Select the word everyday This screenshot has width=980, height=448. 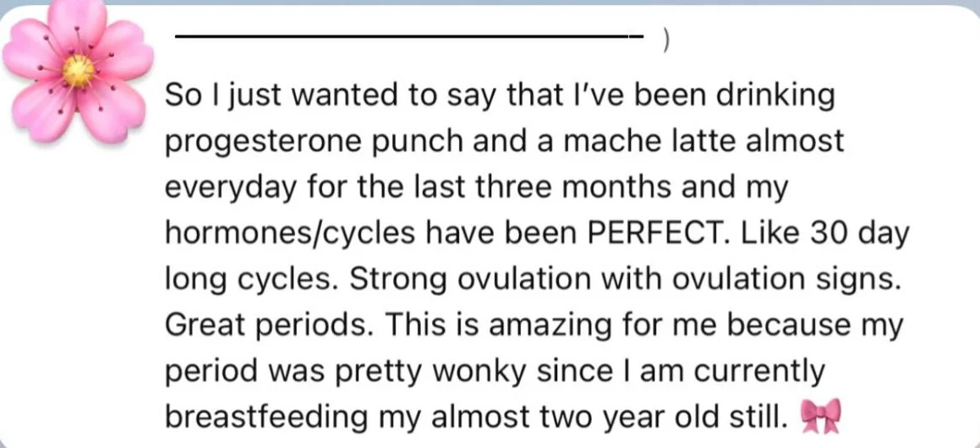coord(229,189)
